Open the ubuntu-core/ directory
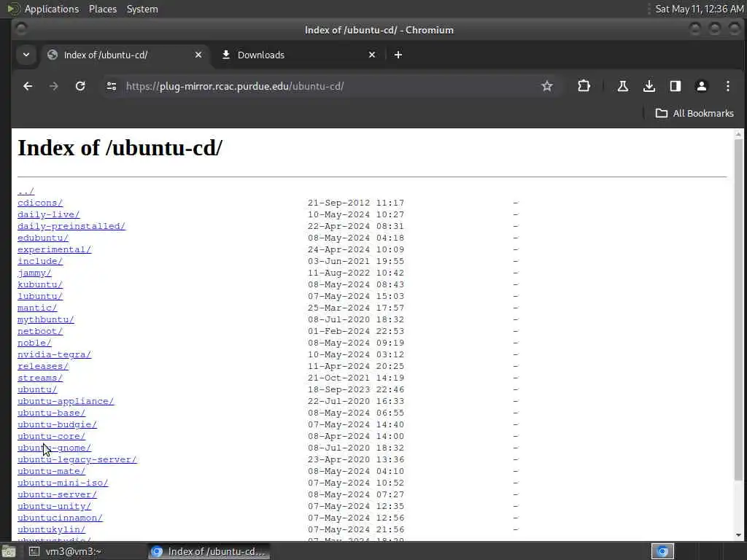This screenshot has width=747, height=560. [52, 436]
